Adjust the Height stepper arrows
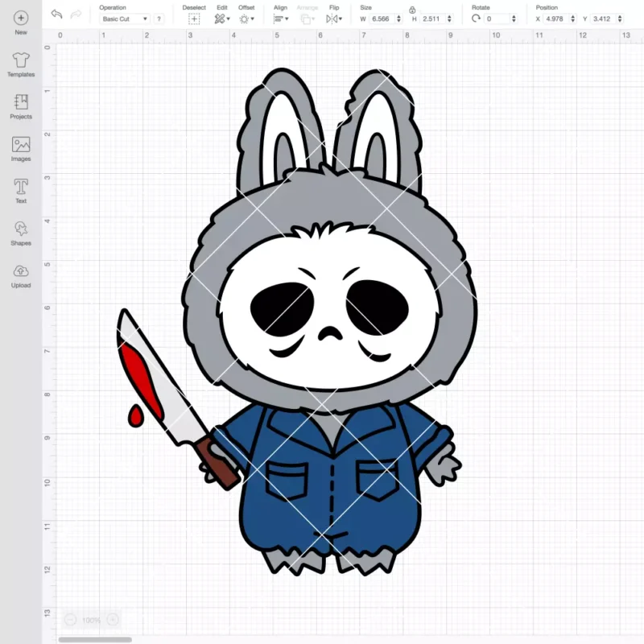644x644 pixels. click(x=449, y=19)
